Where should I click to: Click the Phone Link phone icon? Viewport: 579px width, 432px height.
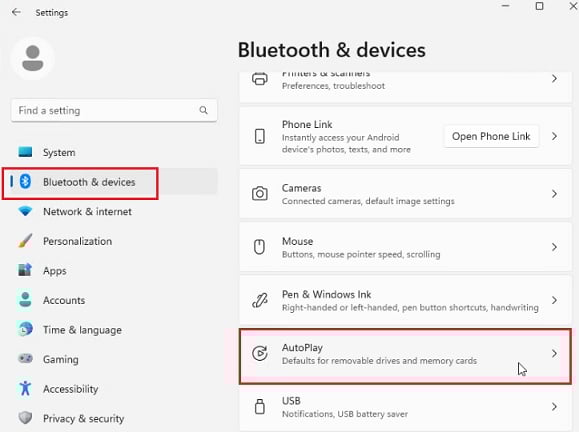[x=260, y=136]
